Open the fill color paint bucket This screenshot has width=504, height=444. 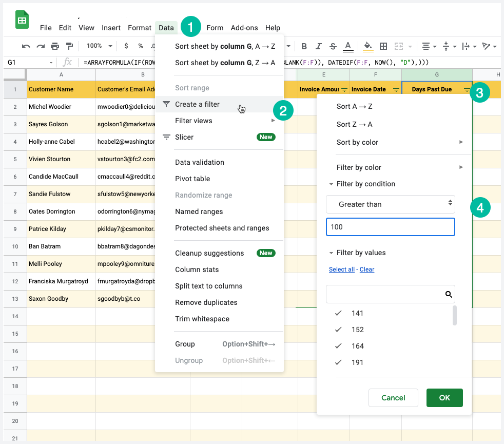click(x=367, y=46)
